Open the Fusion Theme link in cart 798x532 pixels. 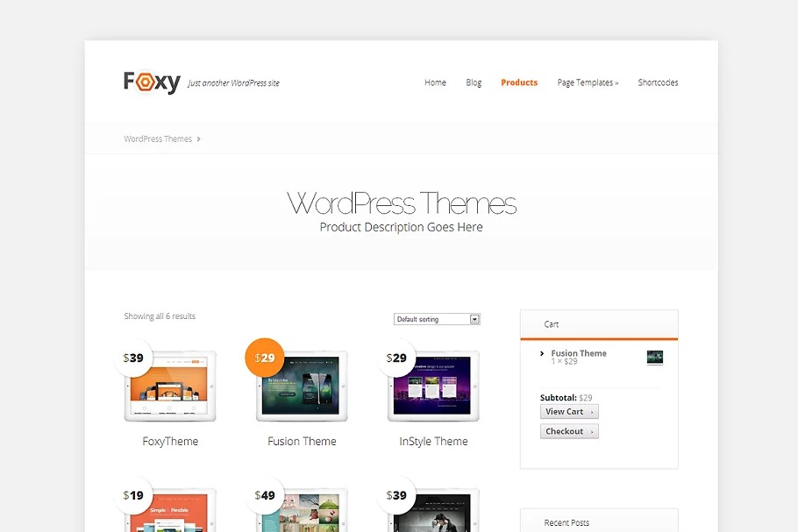pos(579,353)
